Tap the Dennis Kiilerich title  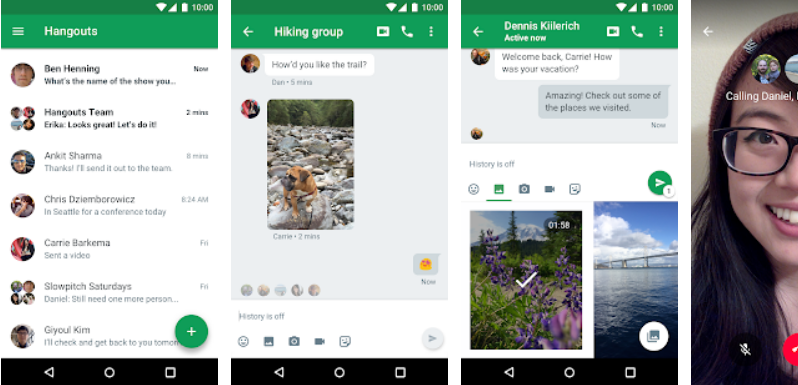(542, 26)
